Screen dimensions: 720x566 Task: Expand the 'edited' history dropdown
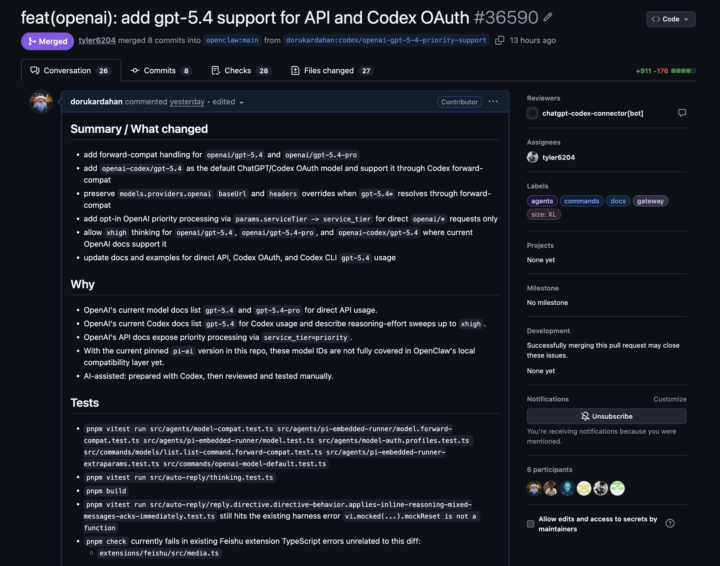228,102
